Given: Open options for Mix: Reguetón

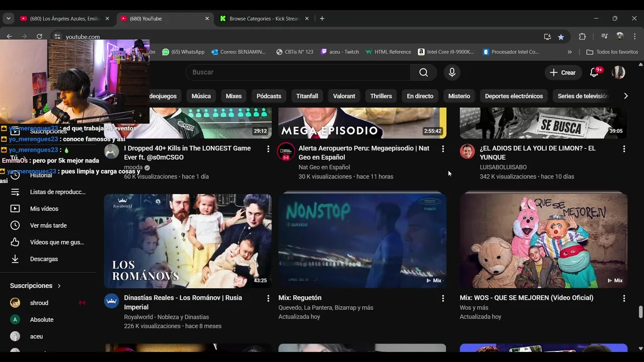Looking at the screenshot, I should tap(443, 298).
